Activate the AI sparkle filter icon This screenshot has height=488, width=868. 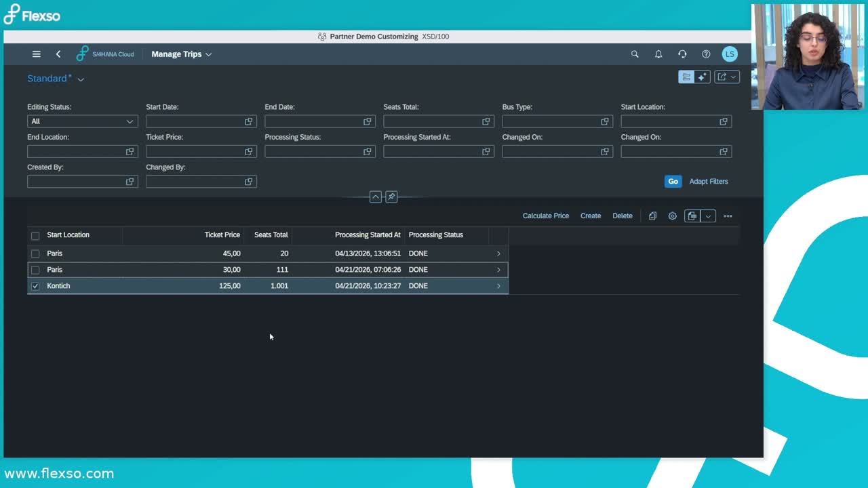click(702, 77)
